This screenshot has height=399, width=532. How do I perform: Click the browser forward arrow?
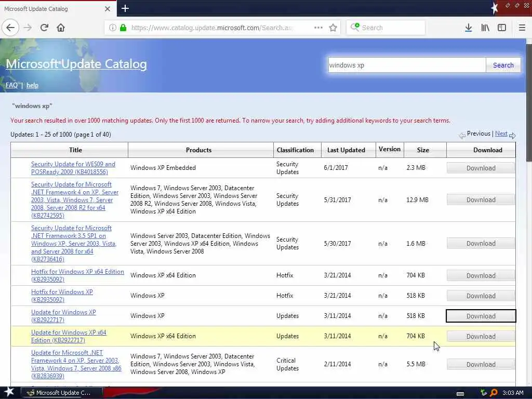(28, 28)
